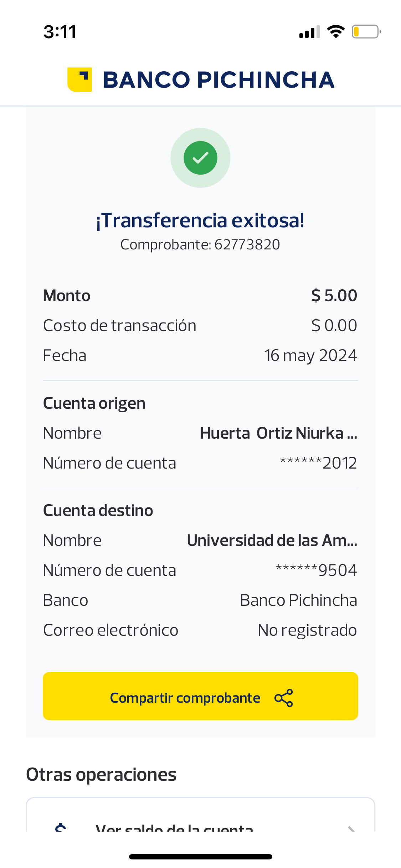Tap the Monto amount $ 5.00
This screenshot has height=868, width=401.
coord(334,296)
